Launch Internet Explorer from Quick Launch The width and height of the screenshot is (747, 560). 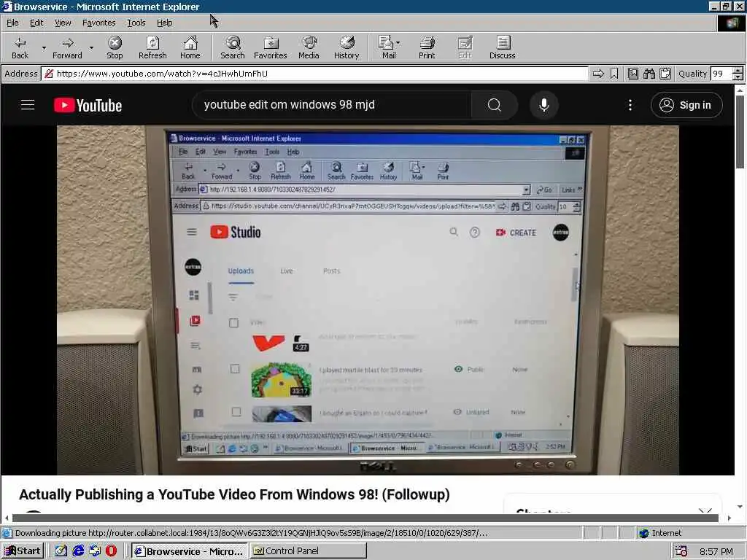pos(78,551)
